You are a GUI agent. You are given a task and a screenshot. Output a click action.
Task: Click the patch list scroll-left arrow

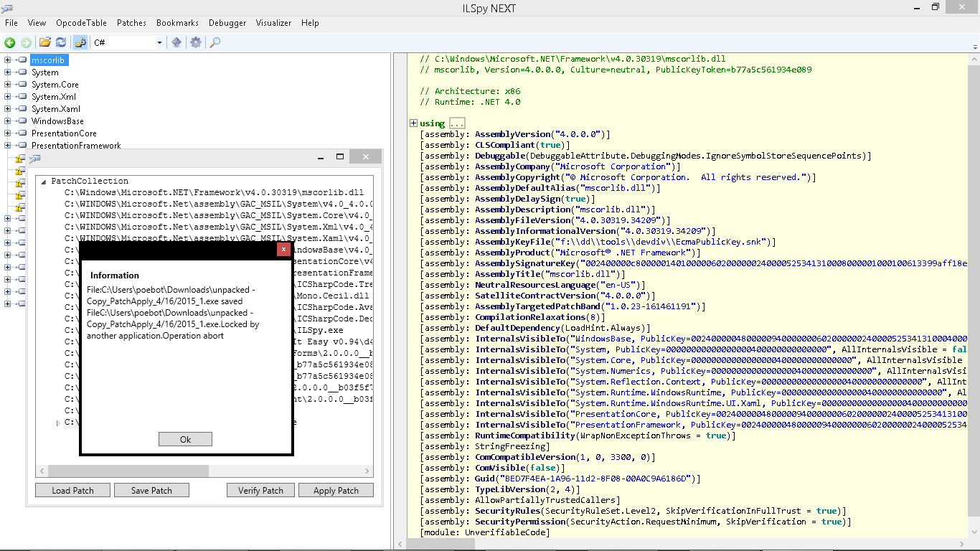tap(42, 471)
